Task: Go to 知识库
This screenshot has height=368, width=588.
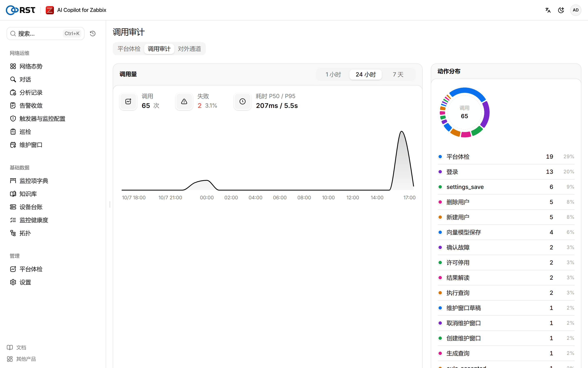Action: click(28, 194)
